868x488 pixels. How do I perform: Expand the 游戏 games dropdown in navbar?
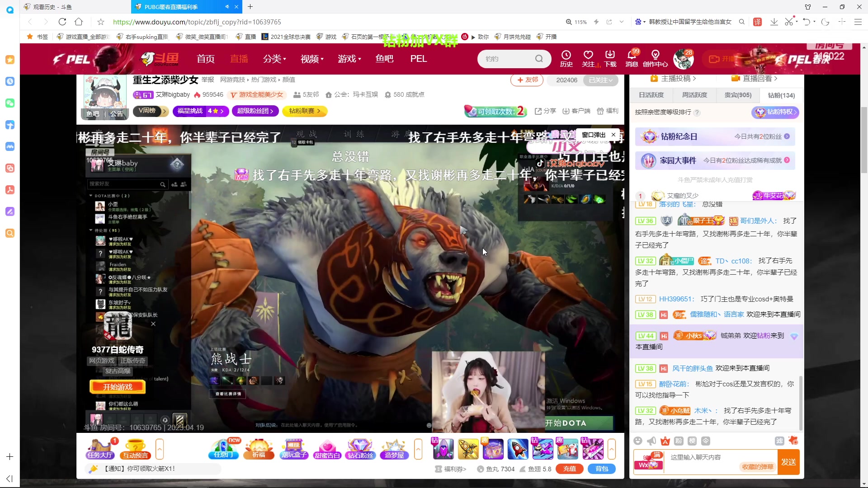pos(349,59)
